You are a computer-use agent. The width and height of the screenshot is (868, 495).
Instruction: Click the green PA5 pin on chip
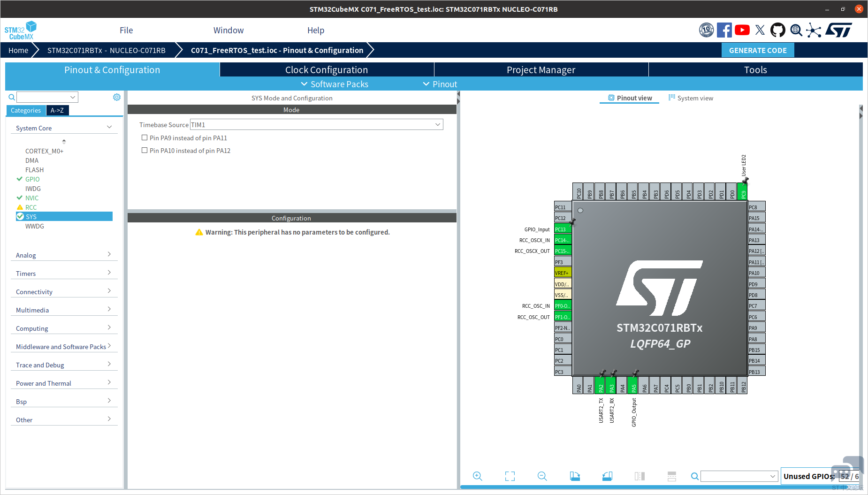(x=633, y=385)
